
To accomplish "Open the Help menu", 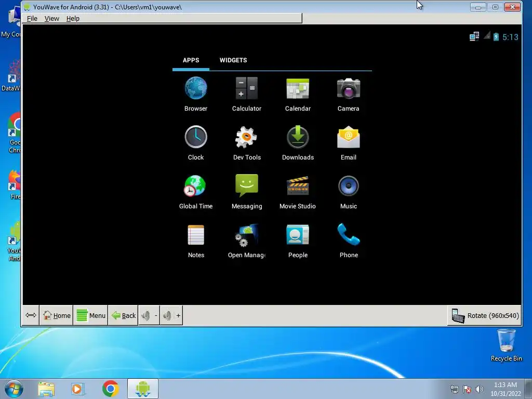I will (73, 18).
